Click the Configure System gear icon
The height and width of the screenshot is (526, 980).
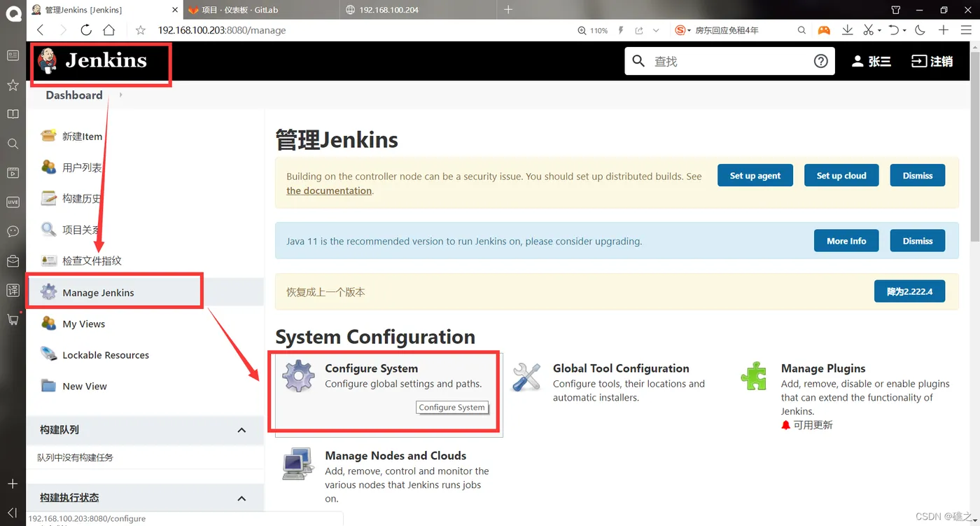coord(299,376)
